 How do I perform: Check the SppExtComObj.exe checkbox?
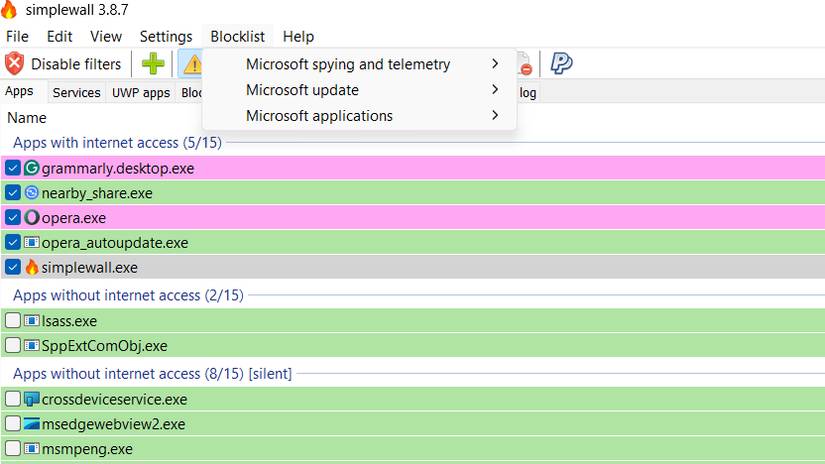click(13, 346)
